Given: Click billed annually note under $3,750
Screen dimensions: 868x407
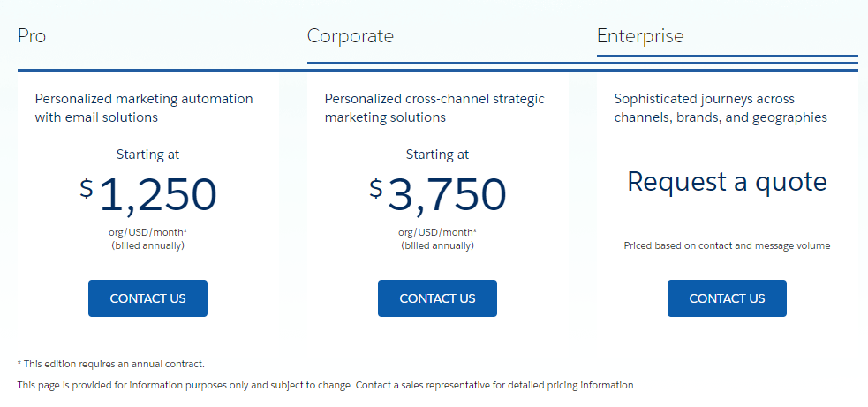Looking at the screenshot, I should [x=438, y=245].
